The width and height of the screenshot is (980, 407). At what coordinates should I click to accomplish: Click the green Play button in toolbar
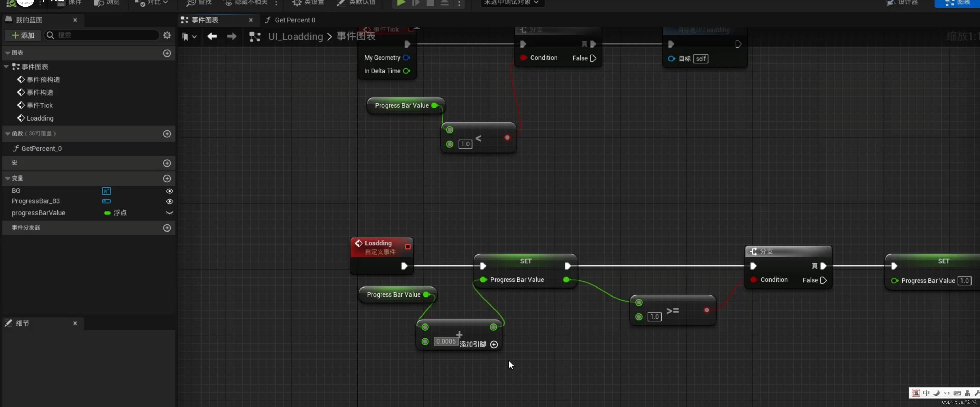[401, 3]
